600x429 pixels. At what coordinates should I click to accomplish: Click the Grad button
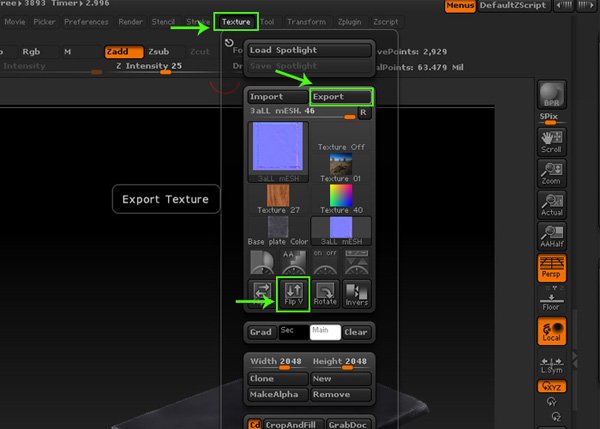[x=261, y=332]
